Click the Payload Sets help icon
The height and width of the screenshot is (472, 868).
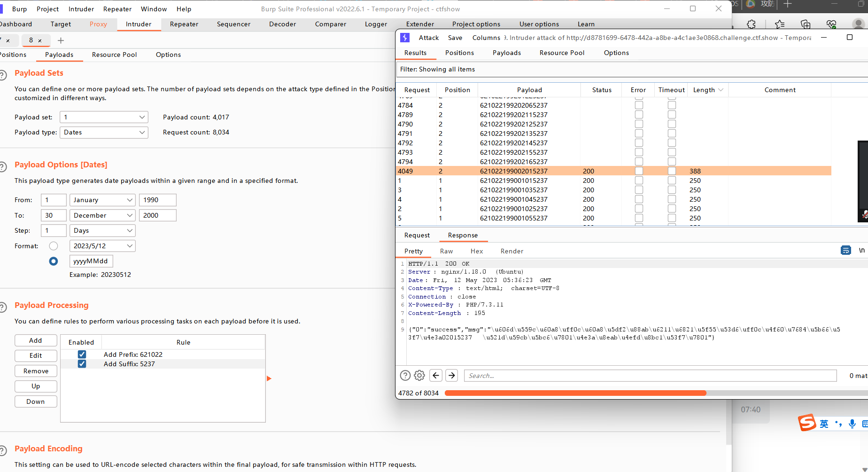[x=3, y=75]
